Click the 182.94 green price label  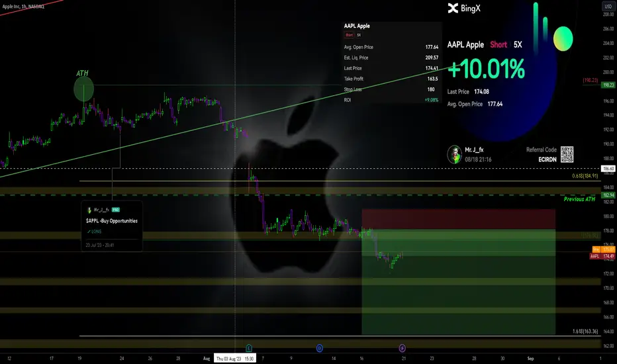[x=608, y=195]
